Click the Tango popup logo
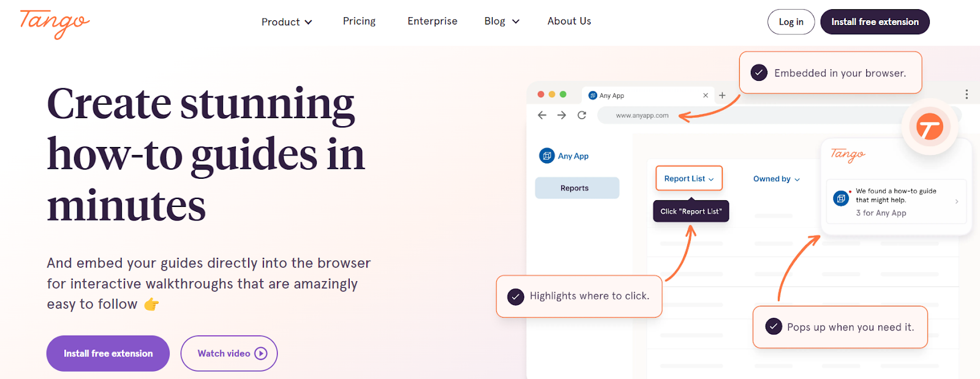The width and height of the screenshot is (980, 379). click(x=848, y=155)
